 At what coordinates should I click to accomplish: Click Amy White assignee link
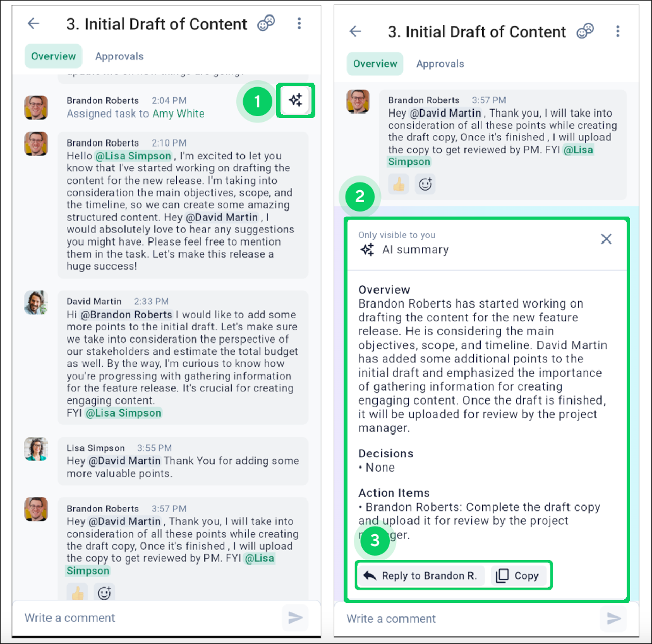coord(178,114)
